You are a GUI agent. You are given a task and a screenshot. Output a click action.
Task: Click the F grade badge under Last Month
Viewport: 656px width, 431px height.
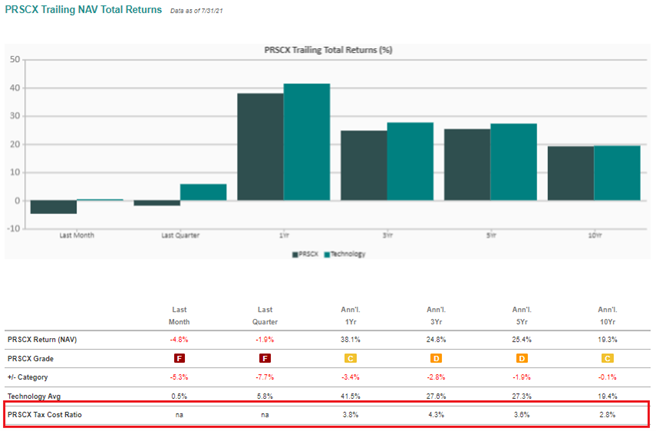point(179,359)
